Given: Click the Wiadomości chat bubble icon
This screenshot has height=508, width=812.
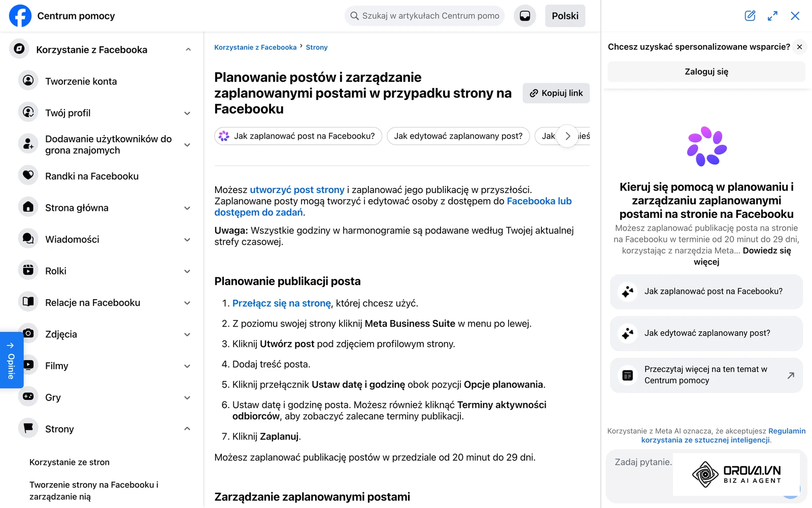Looking at the screenshot, I should [28, 238].
